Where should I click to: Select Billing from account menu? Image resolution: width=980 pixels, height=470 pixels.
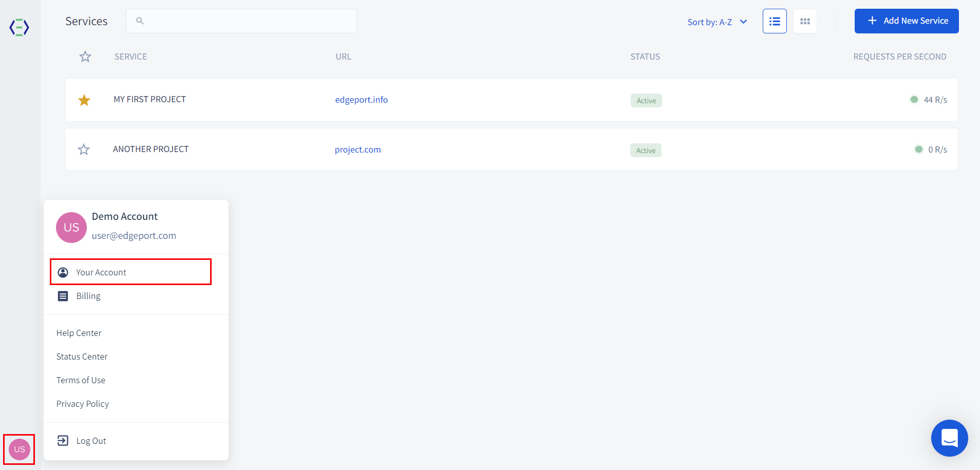[x=88, y=296]
